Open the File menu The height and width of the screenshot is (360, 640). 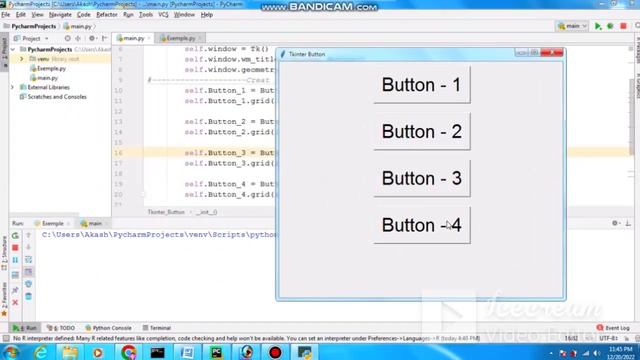[6, 15]
